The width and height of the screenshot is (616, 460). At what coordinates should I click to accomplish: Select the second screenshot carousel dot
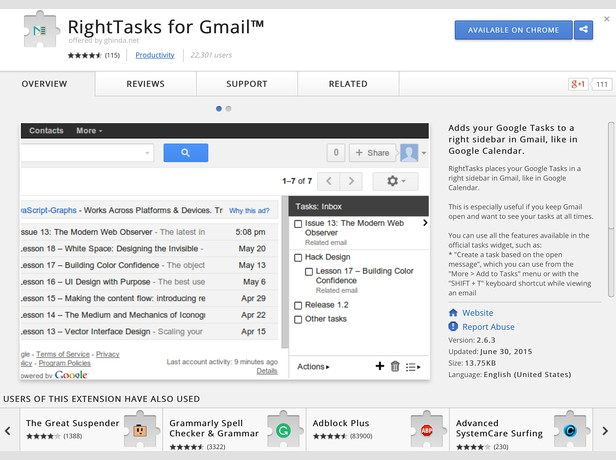pyautogui.click(x=228, y=108)
